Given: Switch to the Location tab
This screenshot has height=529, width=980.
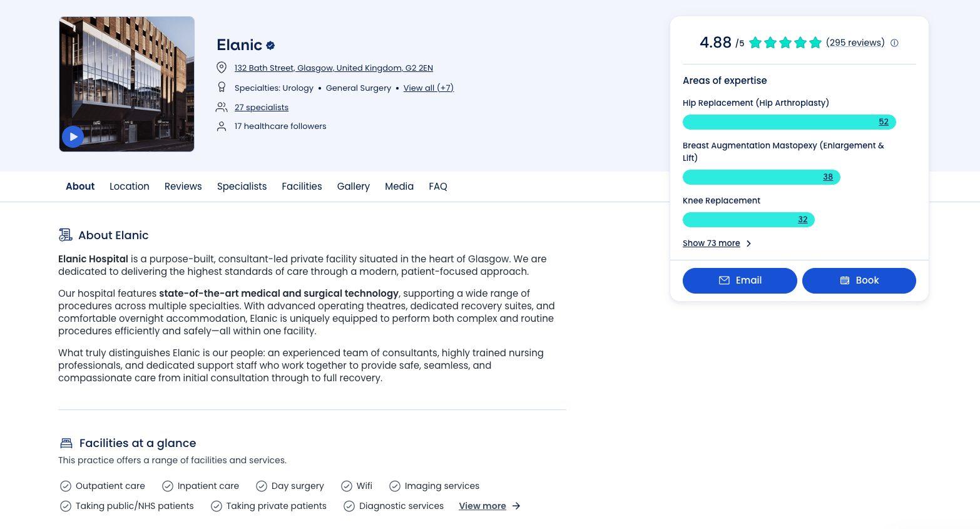Looking at the screenshot, I should (130, 187).
